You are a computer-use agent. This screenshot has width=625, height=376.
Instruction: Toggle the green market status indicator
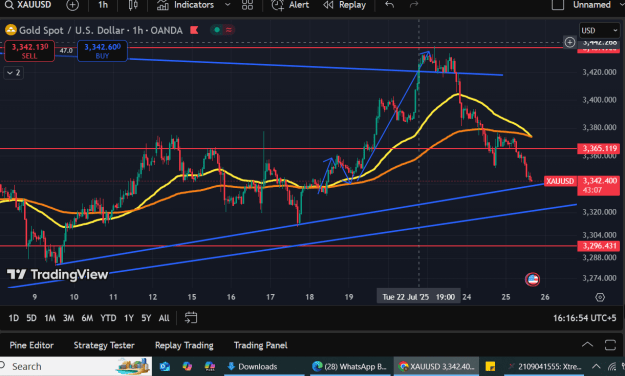point(217,30)
